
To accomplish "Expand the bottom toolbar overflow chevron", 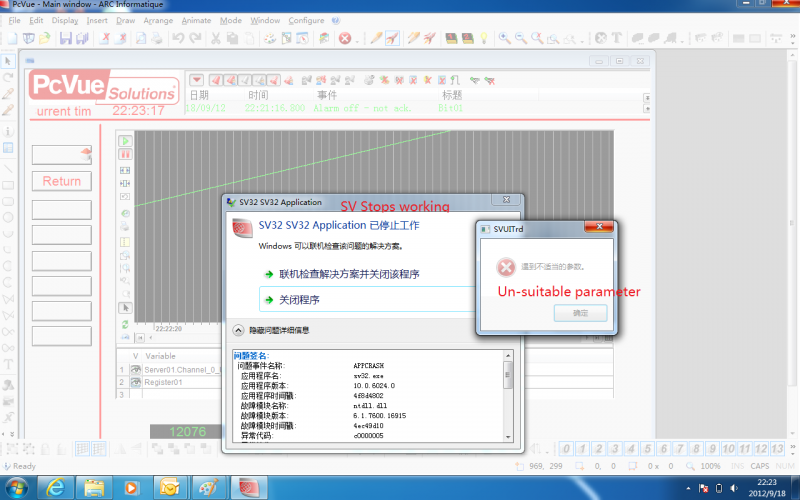I will pos(792,448).
